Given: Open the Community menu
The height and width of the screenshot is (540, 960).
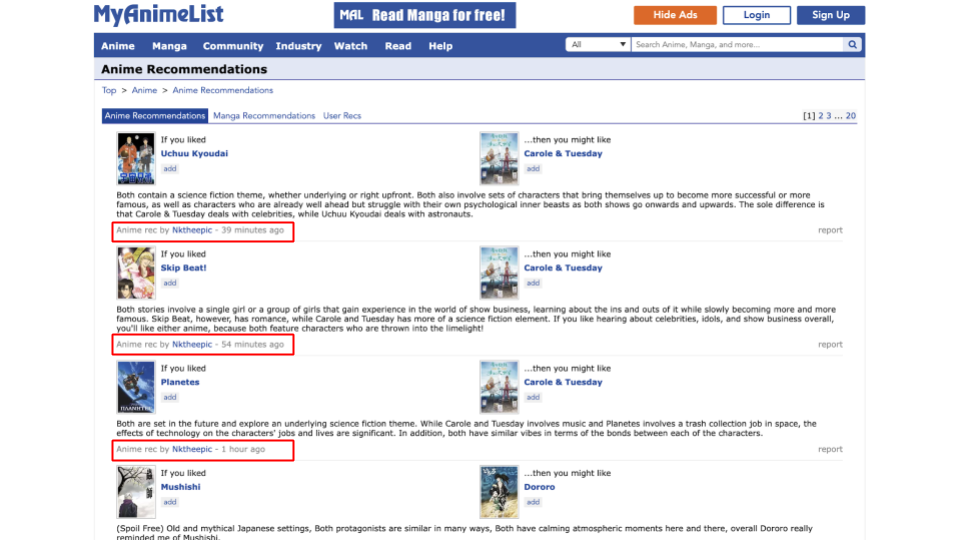Looking at the screenshot, I should pos(233,46).
